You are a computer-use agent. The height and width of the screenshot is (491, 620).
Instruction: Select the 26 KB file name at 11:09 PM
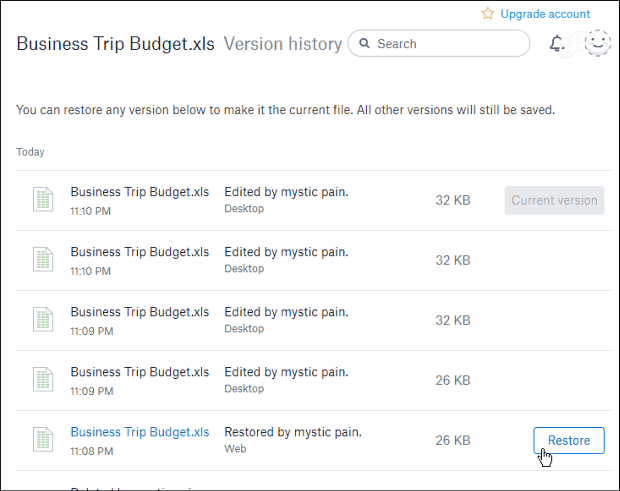pos(140,372)
